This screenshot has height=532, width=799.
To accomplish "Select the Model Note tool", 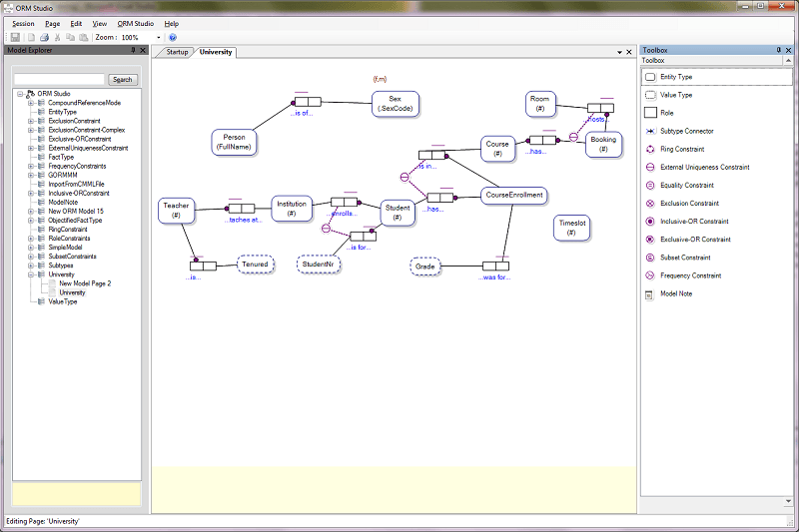I will (x=677, y=294).
